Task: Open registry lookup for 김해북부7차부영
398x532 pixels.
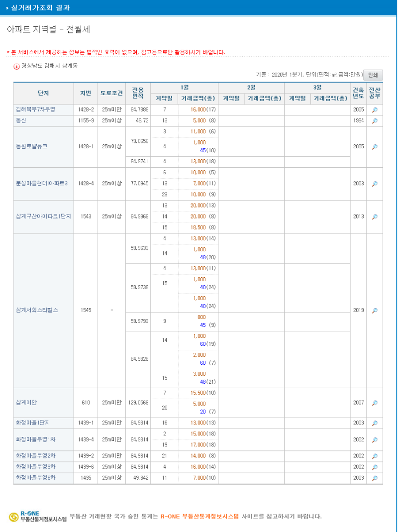Action: click(x=375, y=110)
